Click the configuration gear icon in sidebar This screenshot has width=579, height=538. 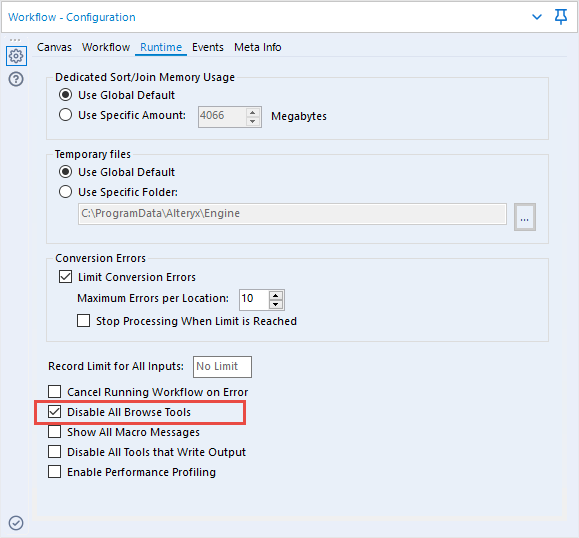(16, 56)
